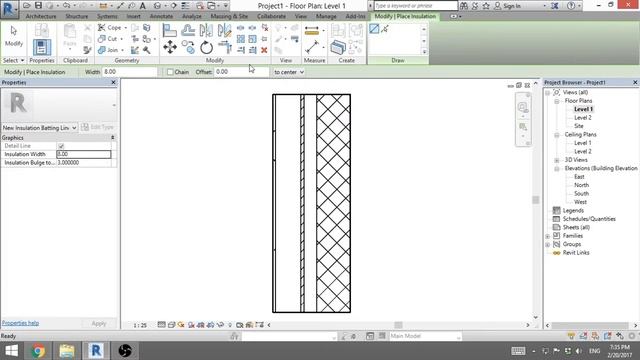Click the Open folder icon in quick access toolbar
The image size is (640, 360).
tap(27, 6)
